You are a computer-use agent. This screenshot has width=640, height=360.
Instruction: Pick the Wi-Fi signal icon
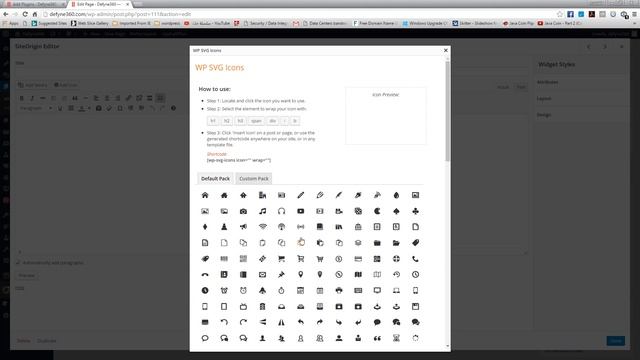(x=262, y=227)
